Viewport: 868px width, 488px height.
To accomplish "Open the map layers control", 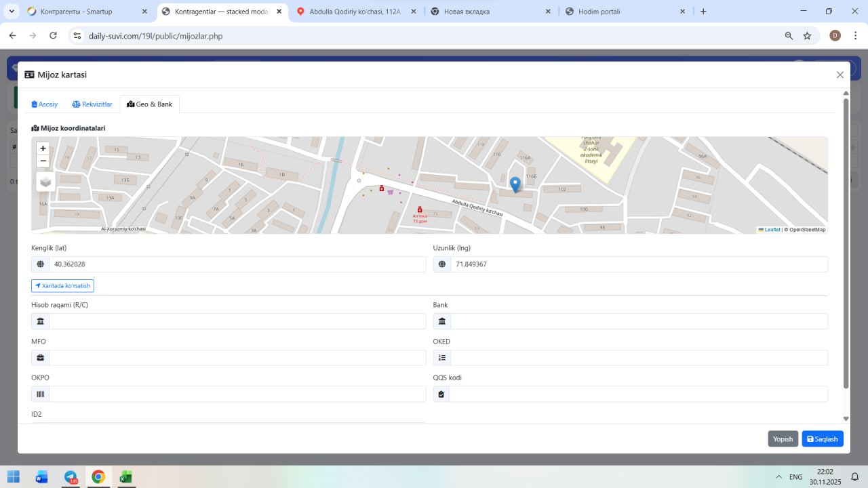I will (45, 182).
